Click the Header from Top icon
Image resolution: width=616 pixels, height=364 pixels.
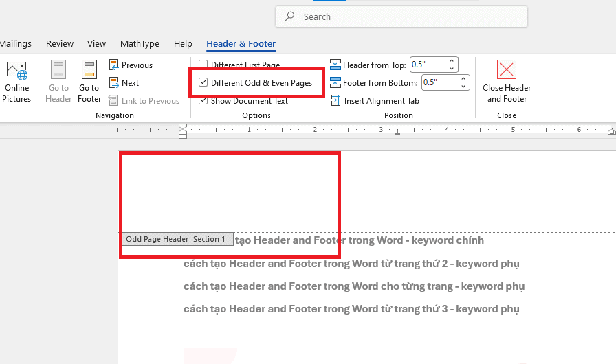pos(335,65)
